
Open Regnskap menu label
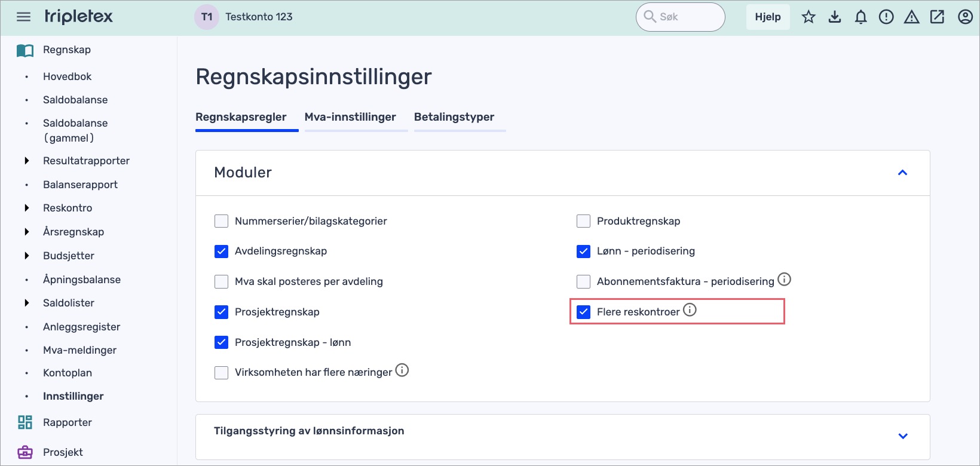pyautogui.click(x=67, y=50)
